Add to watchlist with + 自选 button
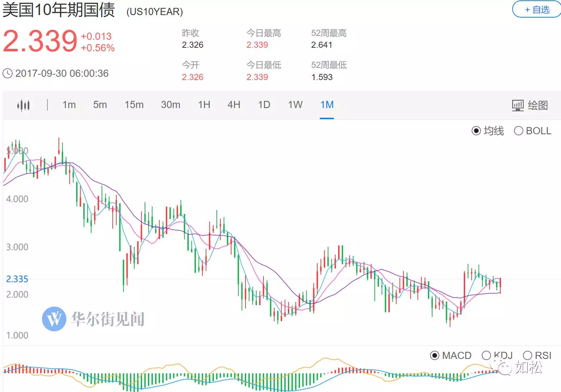The width and height of the screenshot is (561, 392). [537, 9]
